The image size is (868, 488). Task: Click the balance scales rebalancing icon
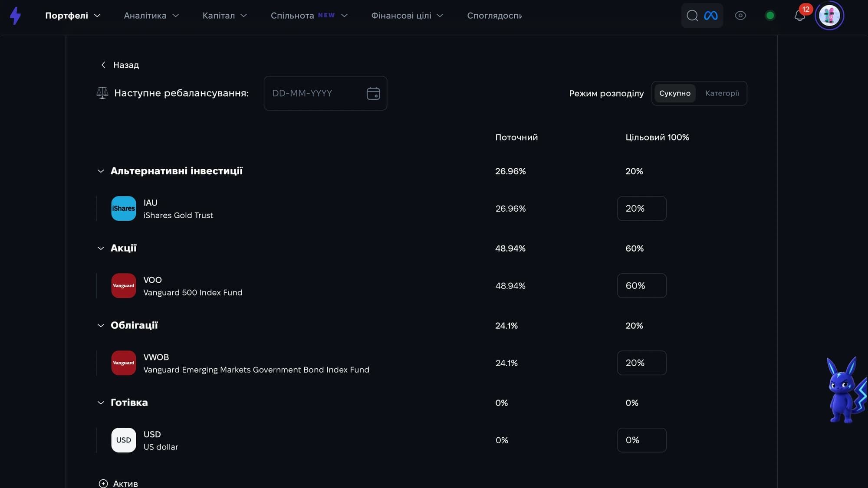pos(102,93)
